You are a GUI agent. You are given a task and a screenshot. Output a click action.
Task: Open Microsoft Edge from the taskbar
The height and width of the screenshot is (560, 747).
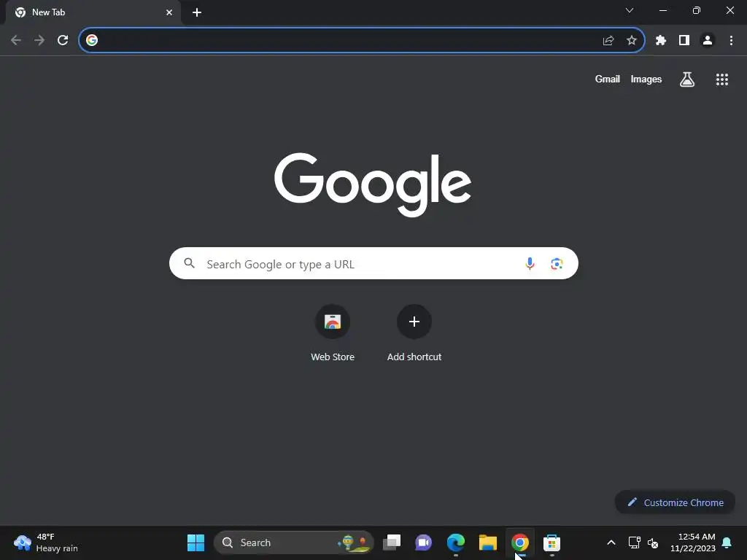(455, 542)
